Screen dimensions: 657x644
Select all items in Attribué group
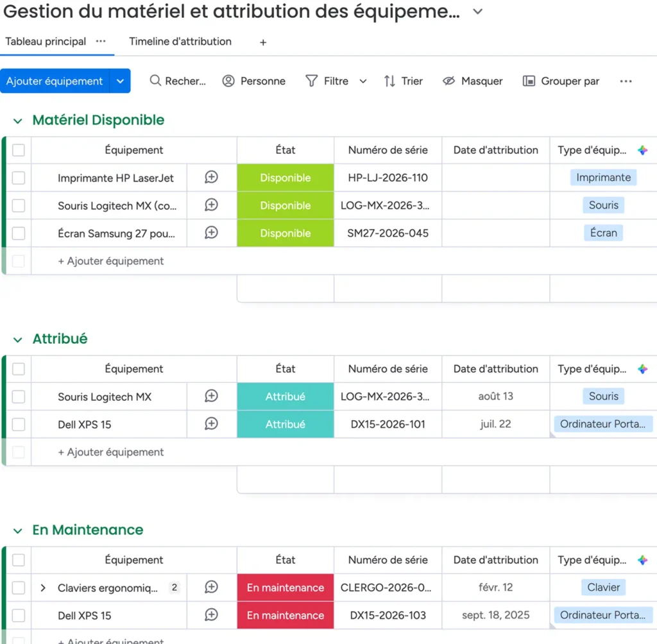pos(19,369)
